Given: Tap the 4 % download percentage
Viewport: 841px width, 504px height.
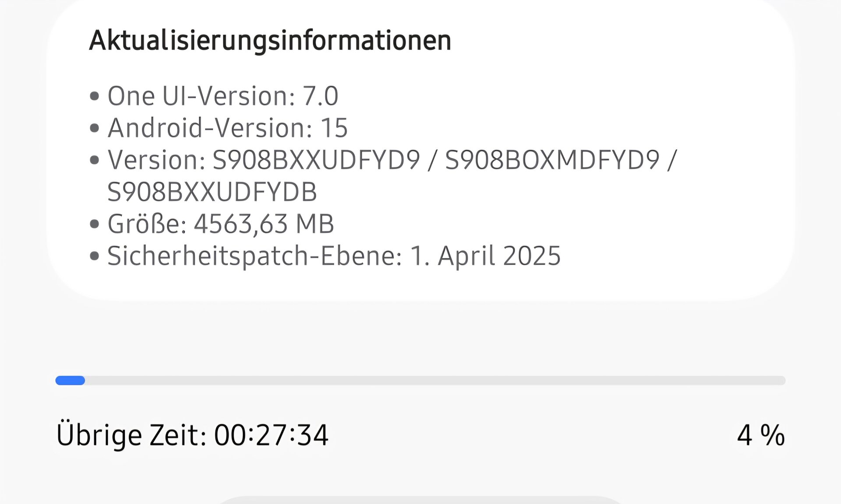Looking at the screenshot, I should coord(761,435).
